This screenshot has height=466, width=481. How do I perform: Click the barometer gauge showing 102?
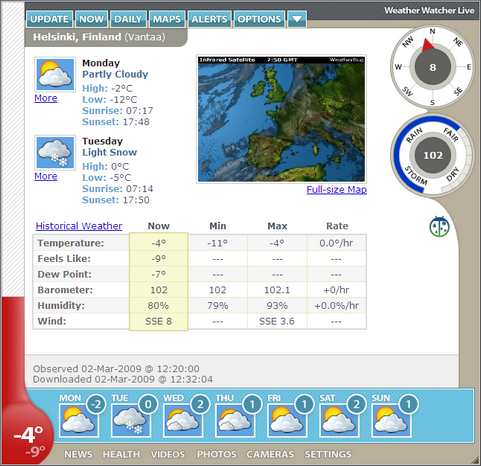pos(432,155)
